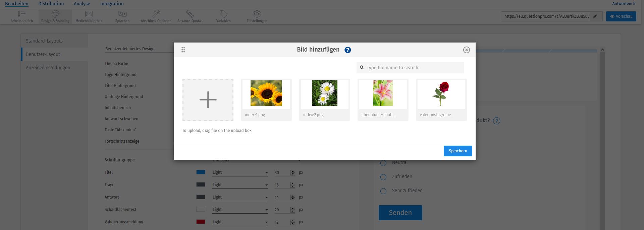
Task: Open the Validierungsmeldung font weight dropdown
Action: pos(240,222)
